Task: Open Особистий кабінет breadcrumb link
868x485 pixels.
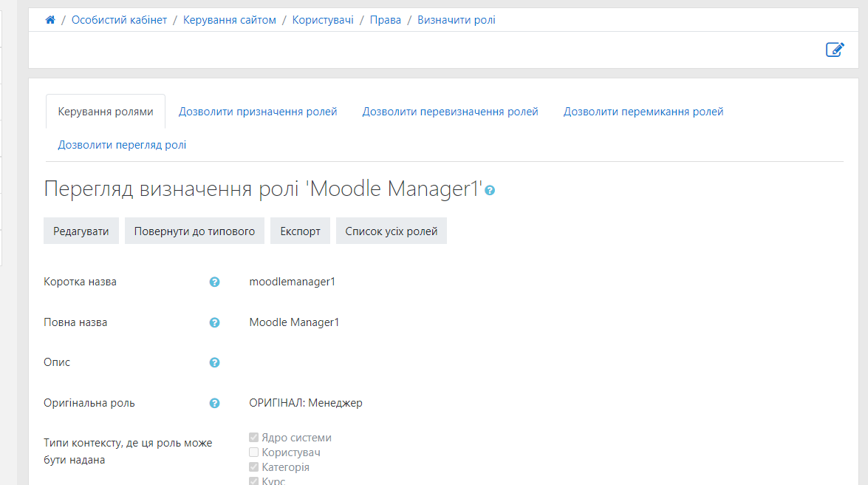Action: point(119,20)
